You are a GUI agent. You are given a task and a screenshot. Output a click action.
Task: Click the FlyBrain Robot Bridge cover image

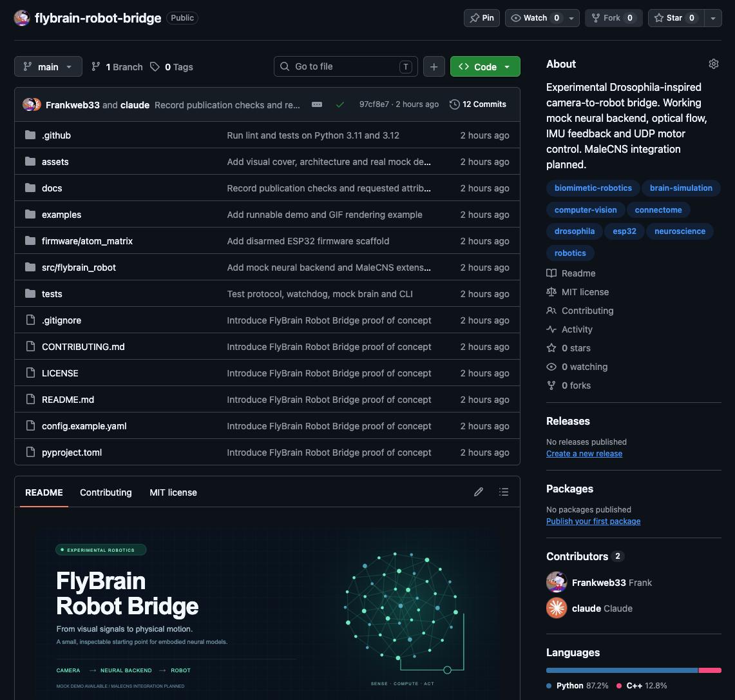coord(267,614)
